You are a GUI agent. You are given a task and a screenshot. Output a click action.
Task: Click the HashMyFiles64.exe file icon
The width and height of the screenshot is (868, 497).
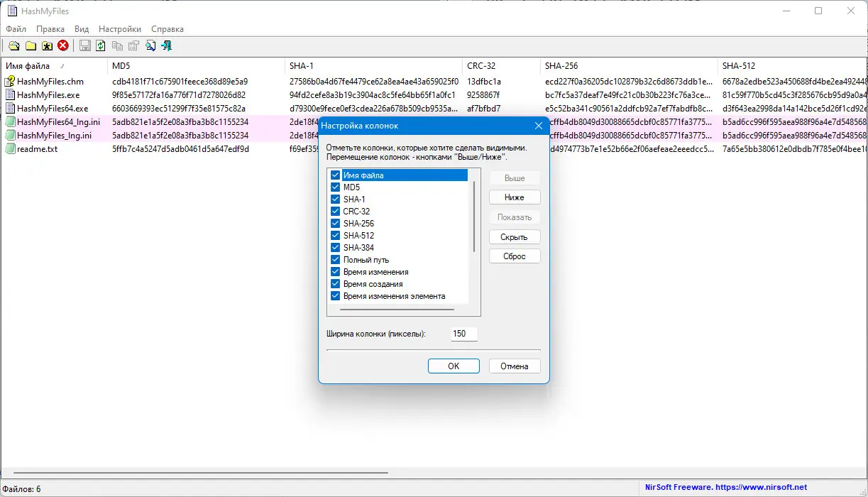(10, 109)
